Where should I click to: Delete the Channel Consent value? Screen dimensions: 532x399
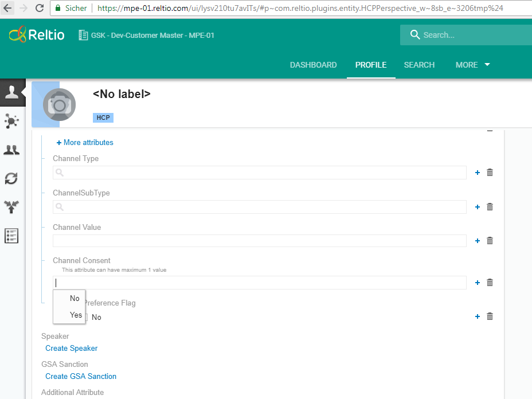coord(490,283)
